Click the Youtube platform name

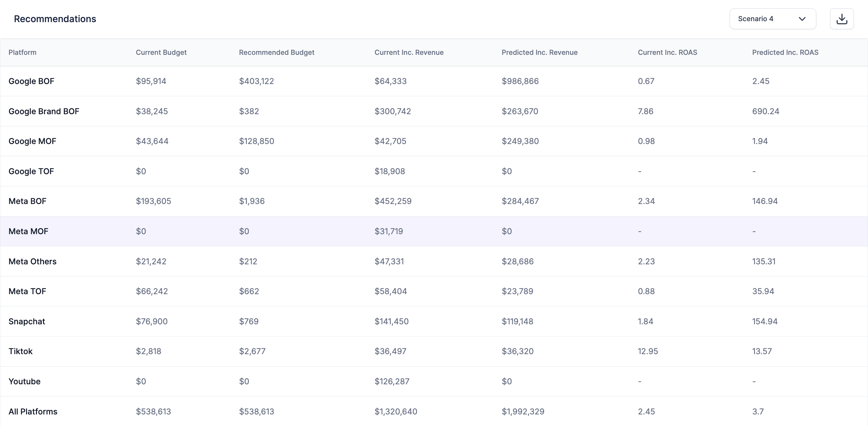(24, 381)
